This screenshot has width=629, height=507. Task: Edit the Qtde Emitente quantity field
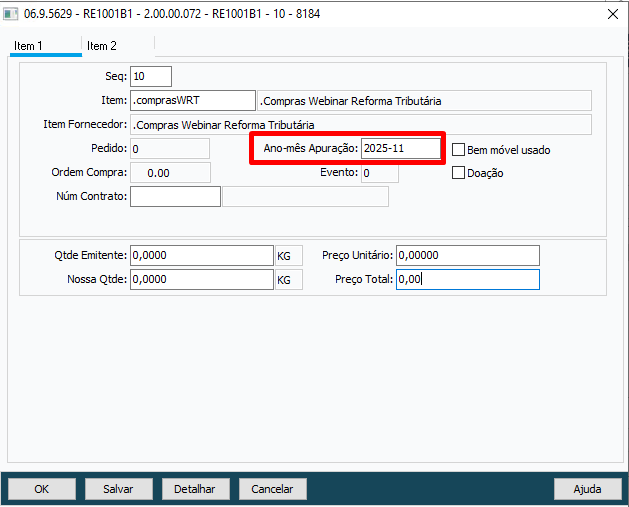(202, 256)
